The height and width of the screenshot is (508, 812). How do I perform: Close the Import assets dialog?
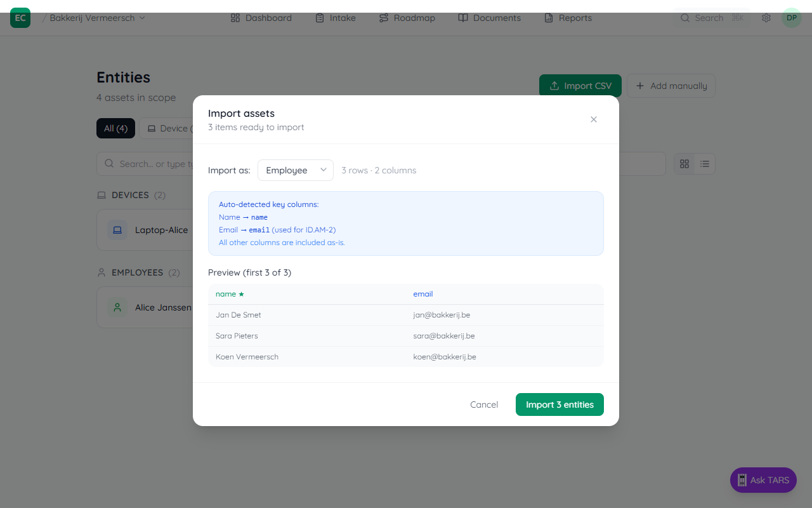click(594, 119)
